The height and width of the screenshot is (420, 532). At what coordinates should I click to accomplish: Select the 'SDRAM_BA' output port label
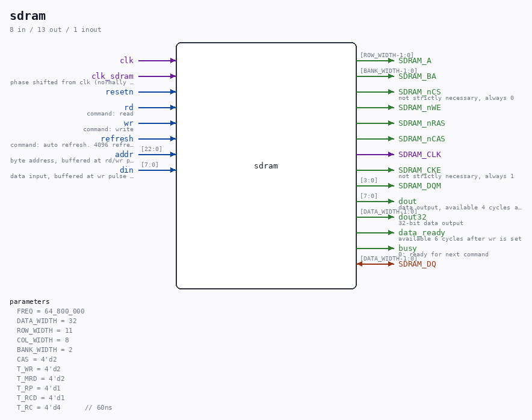pos(417,76)
